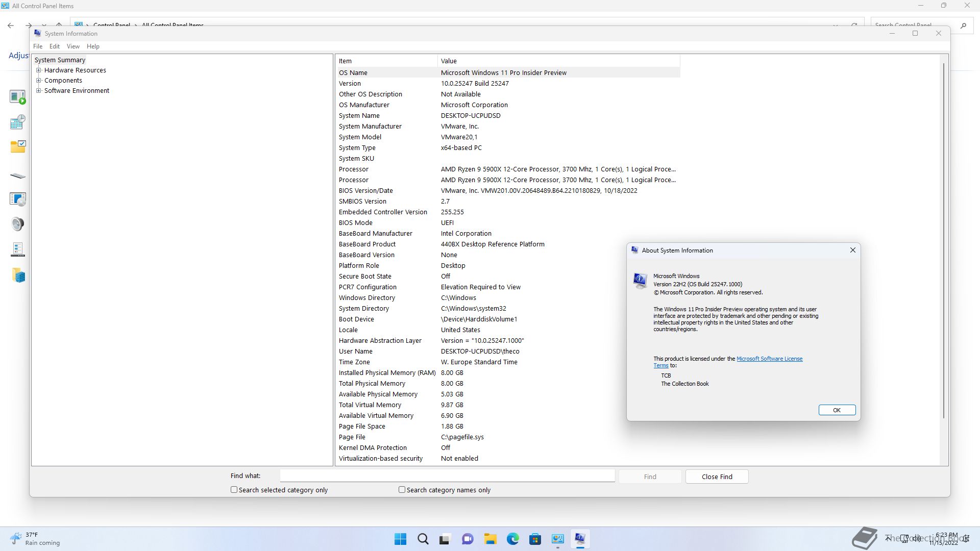Select the BaseBoard Manufacturer row
This screenshot has height=551, width=980.
(508, 233)
